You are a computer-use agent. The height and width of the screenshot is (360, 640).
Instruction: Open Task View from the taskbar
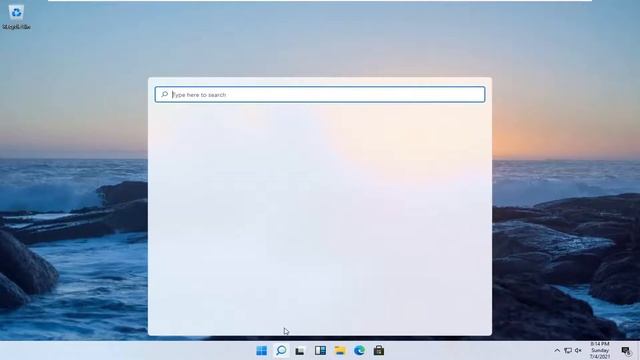(x=300, y=351)
